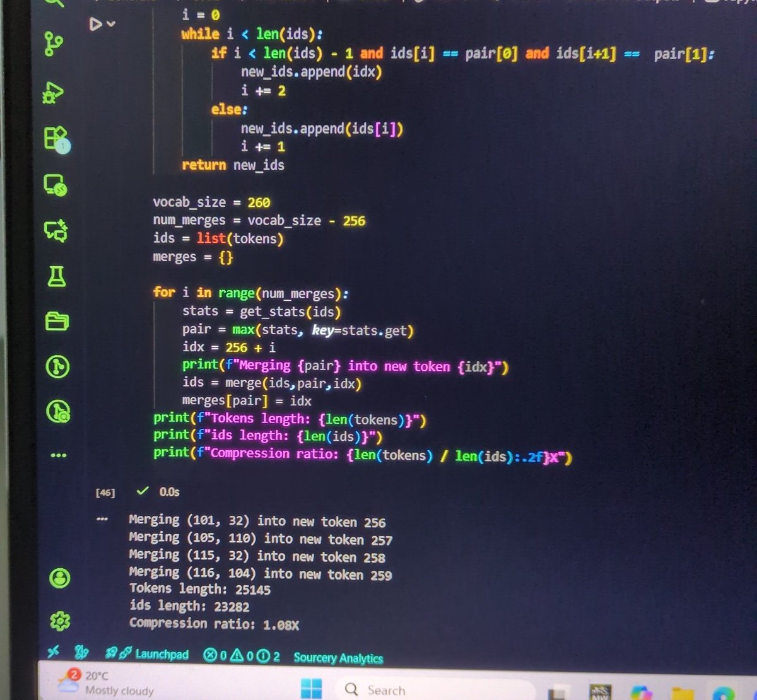Click the 'num_merges = vocab_size - 256' line
The image size is (757, 700).
point(259,220)
